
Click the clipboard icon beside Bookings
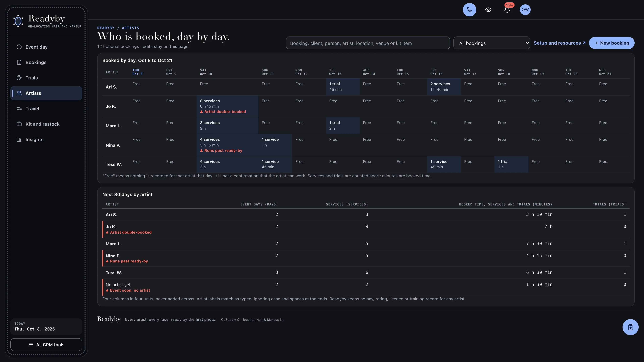19,63
